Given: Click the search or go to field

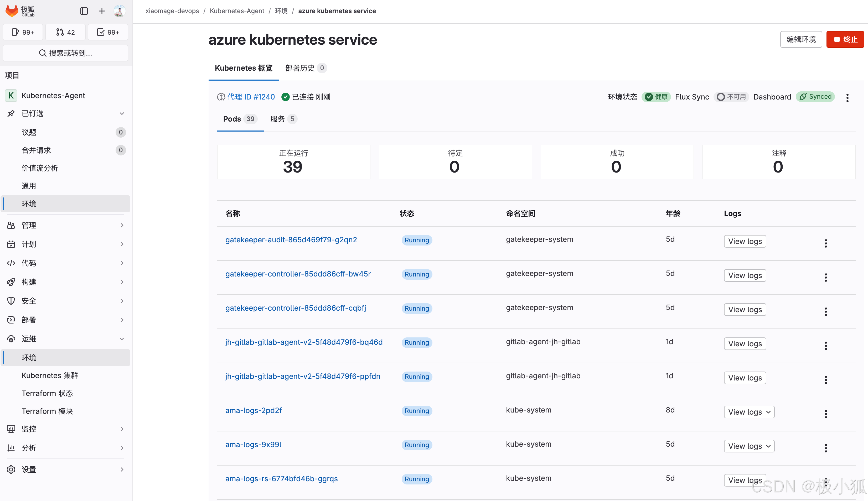Looking at the screenshot, I should tap(65, 53).
